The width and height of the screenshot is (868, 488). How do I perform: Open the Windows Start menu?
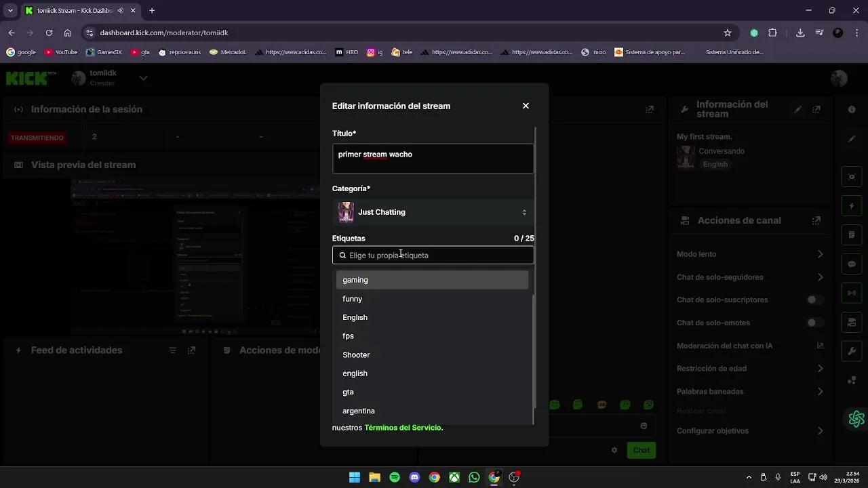coord(355,477)
